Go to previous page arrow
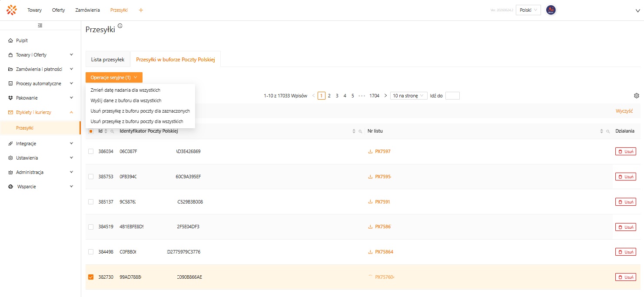Image resolution: width=644 pixels, height=297 pixels. tap(314, 96)
